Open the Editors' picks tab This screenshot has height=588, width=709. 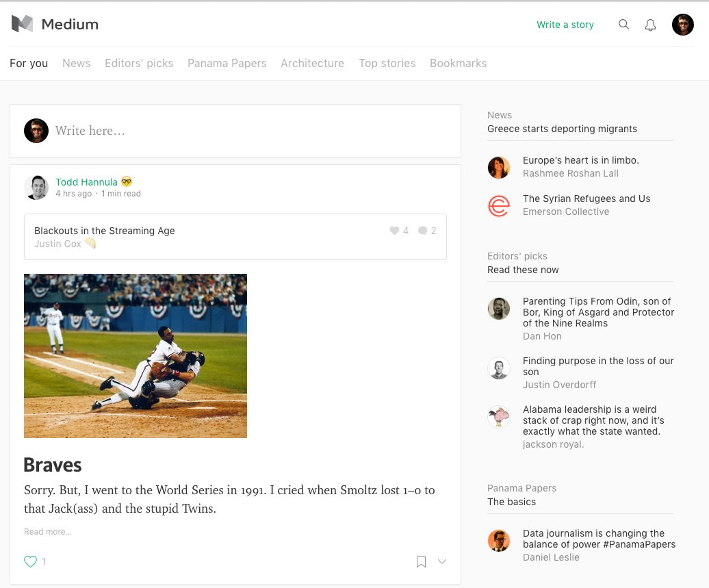pyautogui.click(x=139, y=64)
